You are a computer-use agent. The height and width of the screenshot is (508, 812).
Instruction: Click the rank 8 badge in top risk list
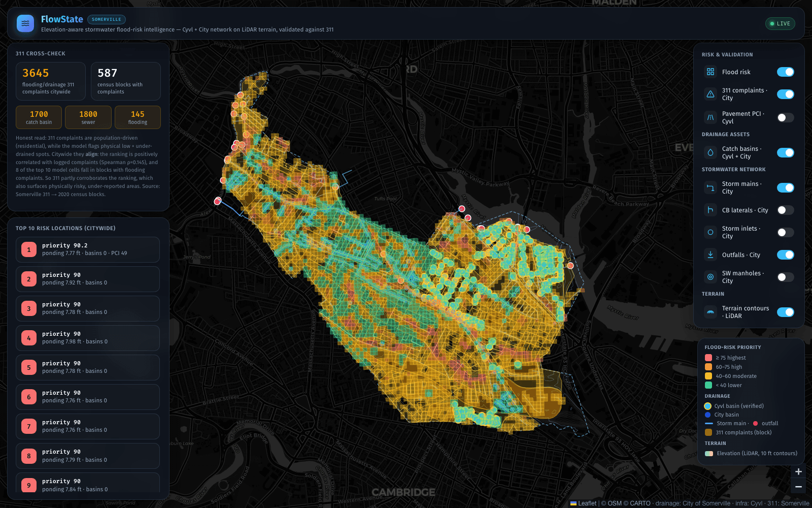pos(29,456)
